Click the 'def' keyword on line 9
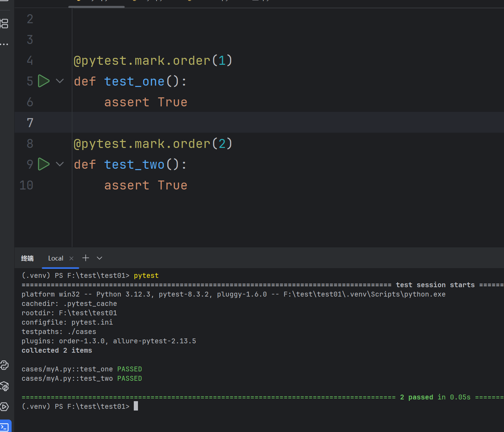The height and width of the screenshot is (432, 504). pyautogui.click(x=85, y=165)
